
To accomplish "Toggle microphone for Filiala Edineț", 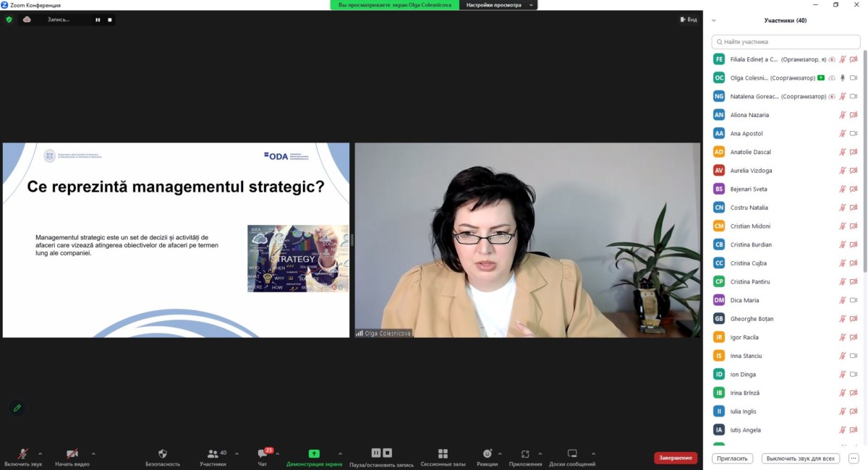I will 842,59.
